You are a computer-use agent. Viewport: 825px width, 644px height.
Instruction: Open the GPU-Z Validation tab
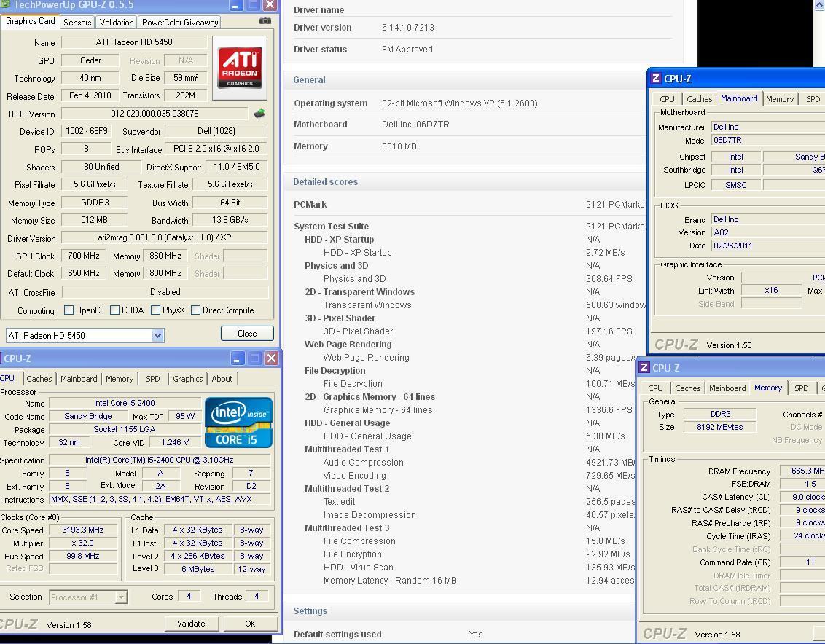117,22
